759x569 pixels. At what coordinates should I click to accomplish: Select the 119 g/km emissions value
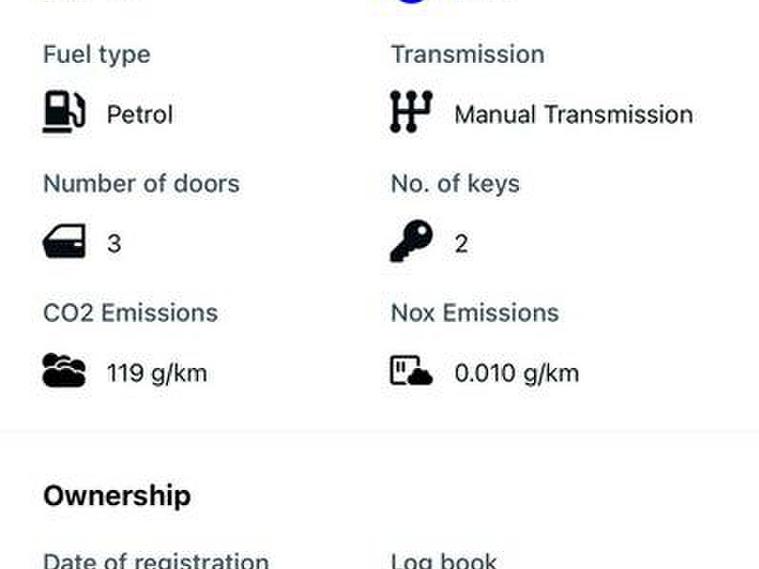[157, 374]
